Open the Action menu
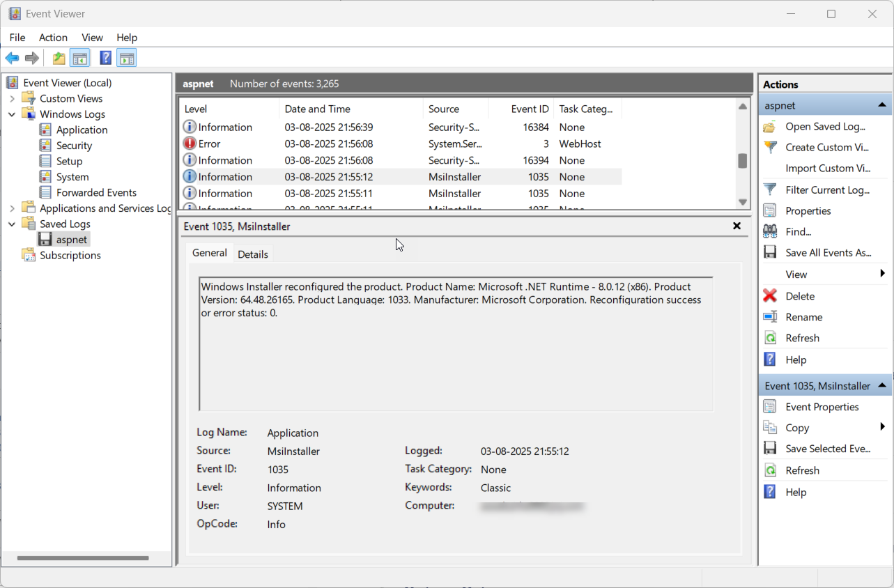This screenshot has height=588, width=894. pos(53,38)
